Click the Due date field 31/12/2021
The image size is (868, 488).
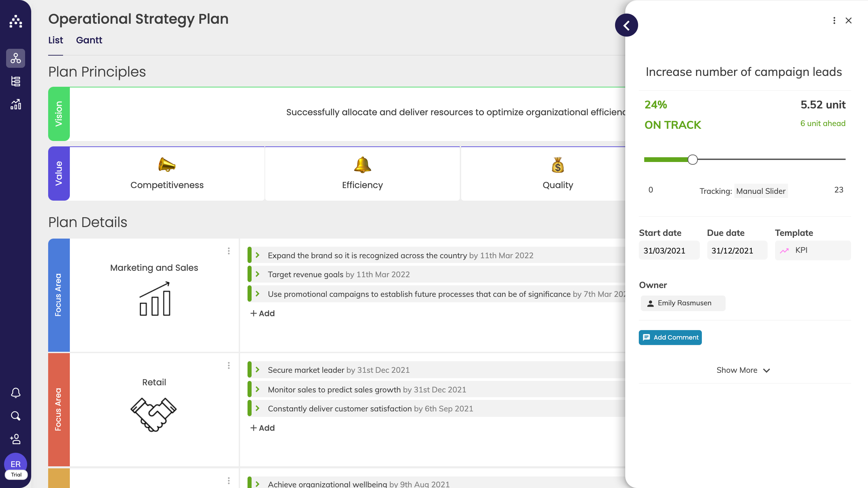[737, 250]
